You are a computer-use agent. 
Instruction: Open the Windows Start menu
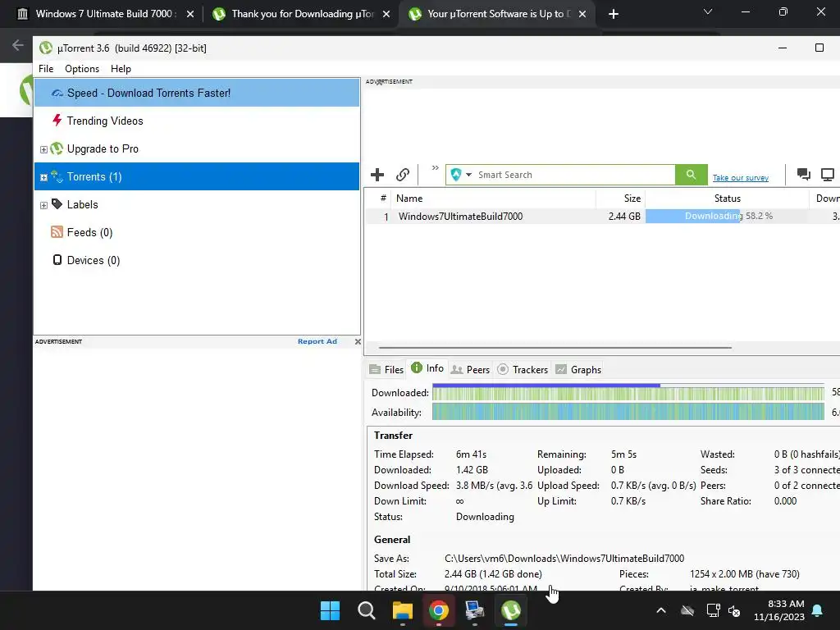click(x=330, y=610)
